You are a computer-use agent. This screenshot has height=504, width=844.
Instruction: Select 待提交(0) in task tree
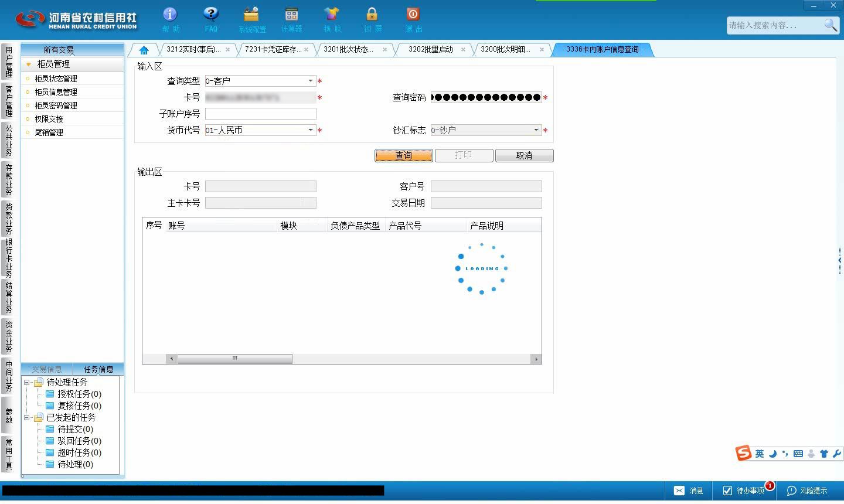coord(76,429)
